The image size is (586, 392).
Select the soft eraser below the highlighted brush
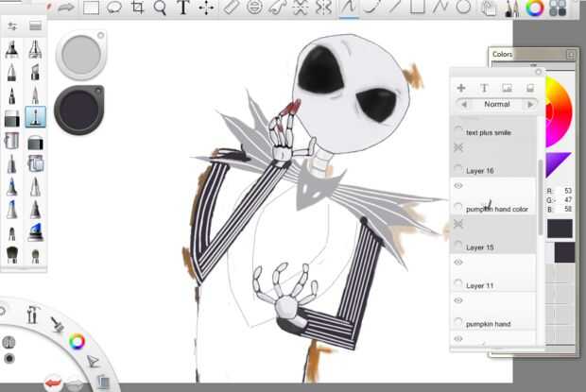click(35, 143)
